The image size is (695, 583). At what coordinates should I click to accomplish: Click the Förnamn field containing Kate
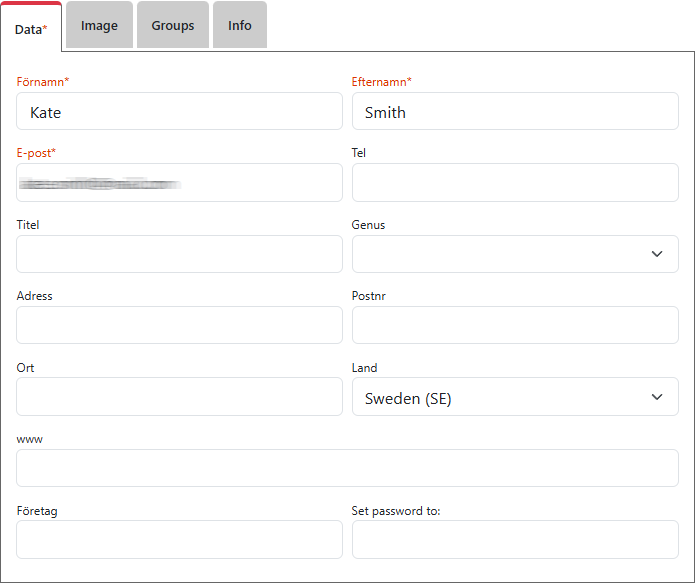click(x=180, y=111)
